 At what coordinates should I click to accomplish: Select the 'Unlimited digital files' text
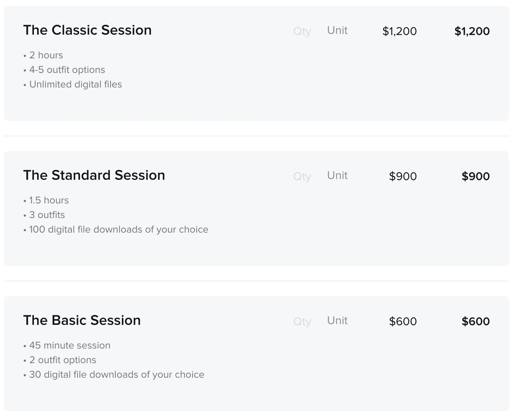pos(75,84)
